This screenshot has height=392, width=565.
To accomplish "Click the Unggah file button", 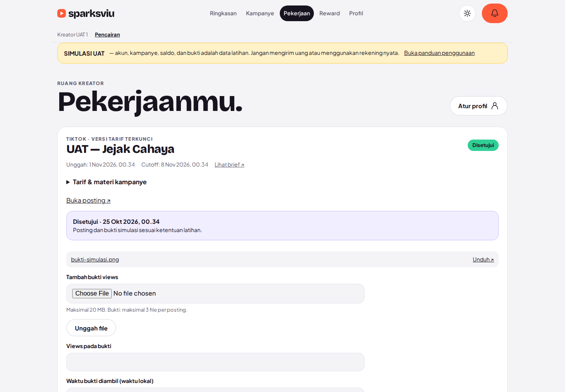I will coord(91,328).
